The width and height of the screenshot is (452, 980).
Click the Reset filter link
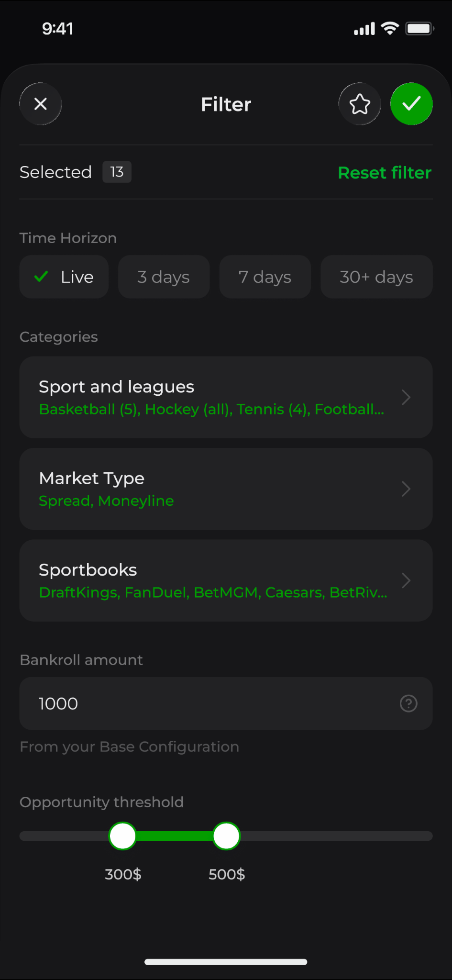click(x=385, y=173)
